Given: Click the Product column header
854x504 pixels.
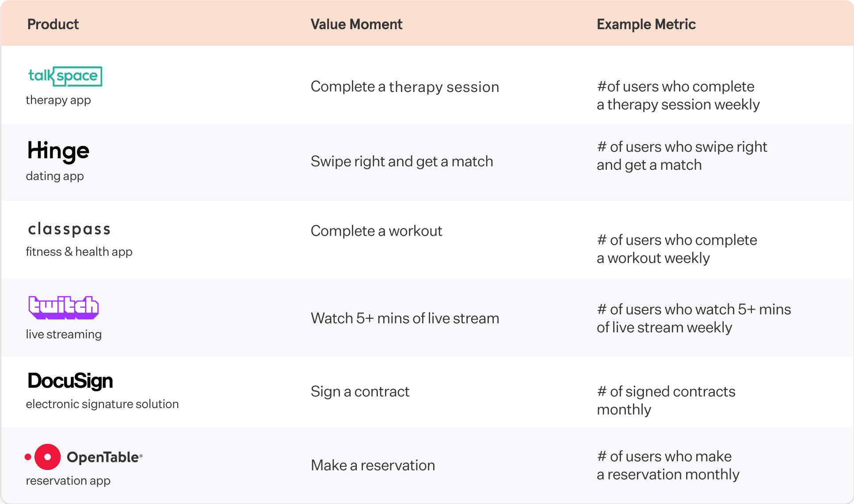Looking at the screenshot, I should click(x=53, y=24).
